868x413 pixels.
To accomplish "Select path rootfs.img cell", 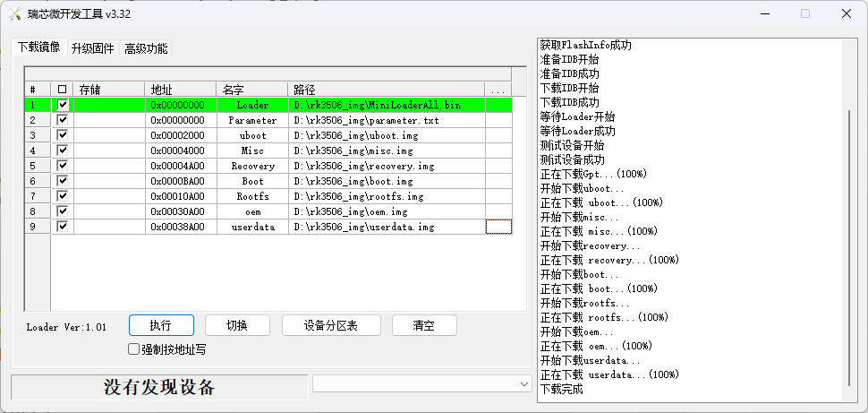I will point(387,196).
